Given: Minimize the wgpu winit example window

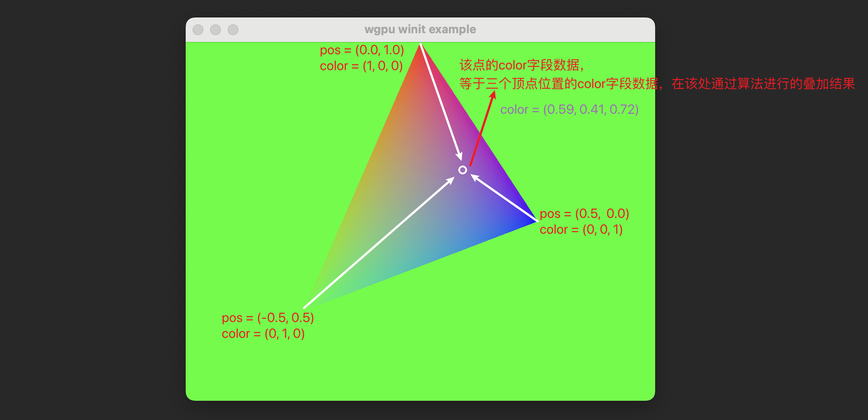Looking at the screenshot, I should point(215,30).
